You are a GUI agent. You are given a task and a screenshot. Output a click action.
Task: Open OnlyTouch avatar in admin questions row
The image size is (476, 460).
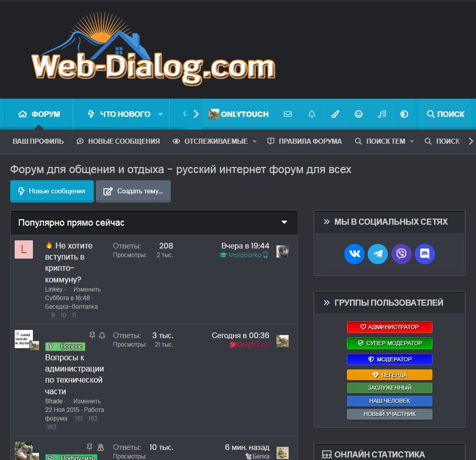tap(283, 341)
